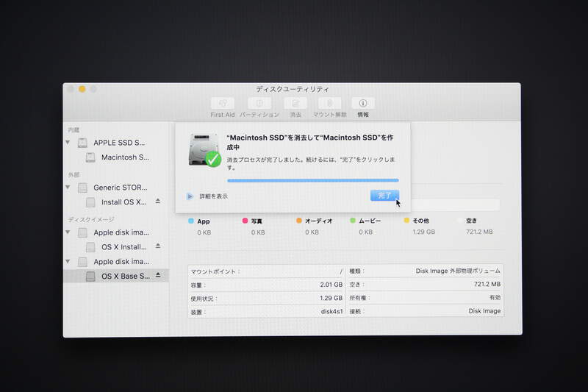This screenshot has width=588, height=392.
Task: Eject the Install OS X volume
Action: pos(157,202)
